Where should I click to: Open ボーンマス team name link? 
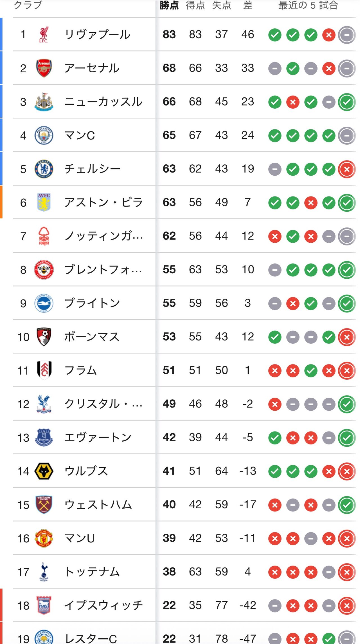pos(92,337)
